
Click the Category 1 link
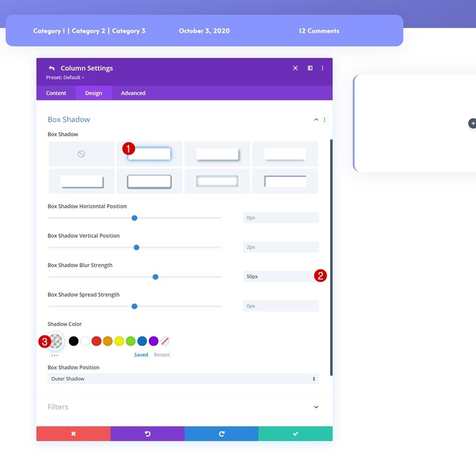(49, 31)
